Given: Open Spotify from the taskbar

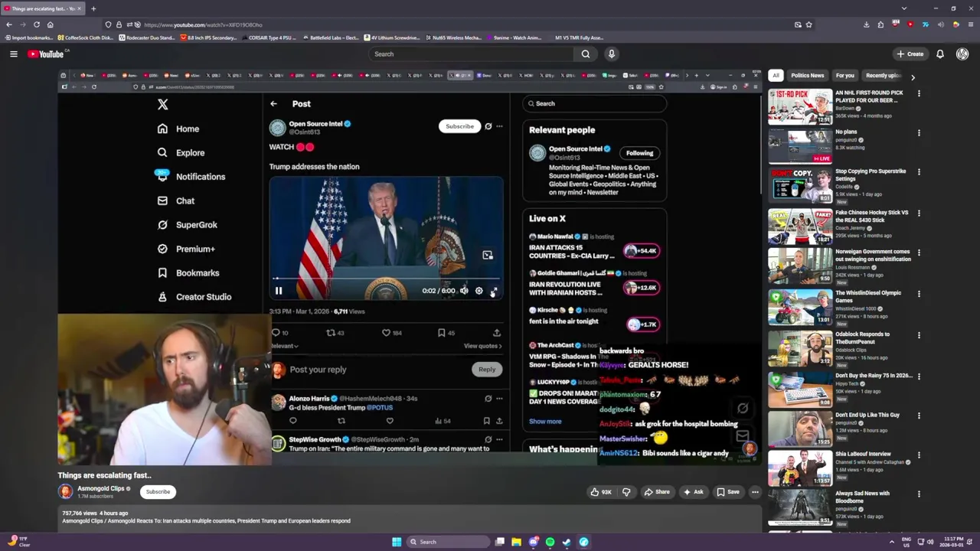Looking at the screenshot, I should point(550,542).
